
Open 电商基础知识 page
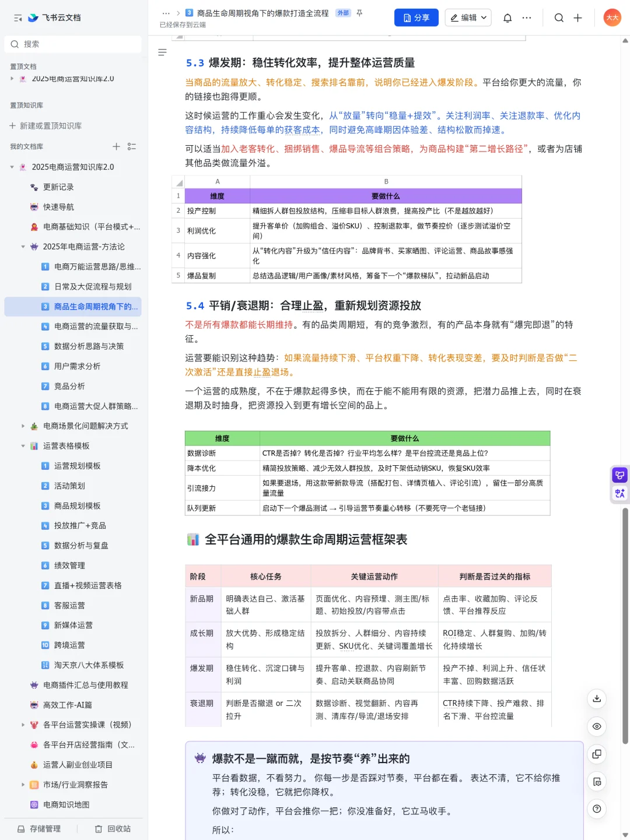pyautogui.click(x=73, y=227)
